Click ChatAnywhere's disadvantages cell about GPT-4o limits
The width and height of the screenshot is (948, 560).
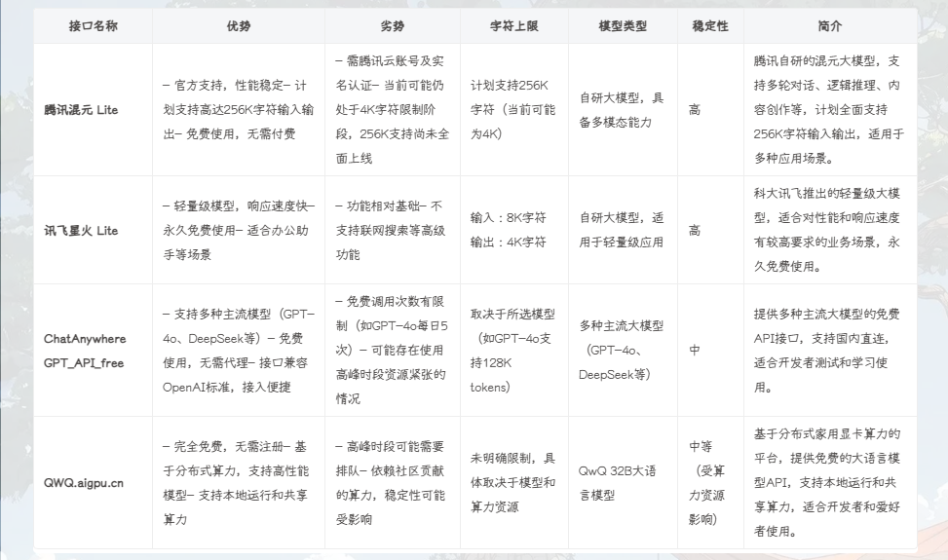[391, 350]
